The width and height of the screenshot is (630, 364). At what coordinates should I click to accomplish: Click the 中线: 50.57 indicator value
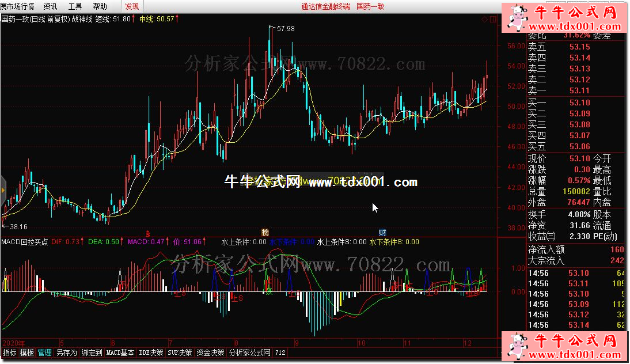point(159,19)
